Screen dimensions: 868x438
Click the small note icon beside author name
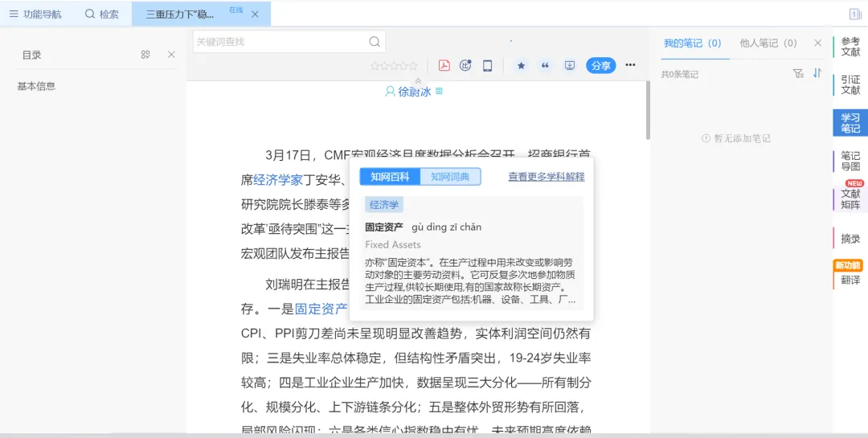pyautogui.click(x=440, y=91)
